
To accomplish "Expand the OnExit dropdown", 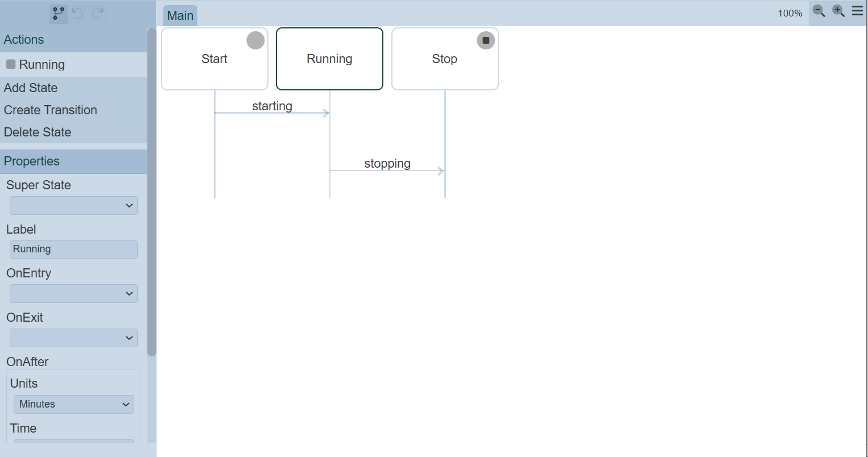I will pos(73,338).
